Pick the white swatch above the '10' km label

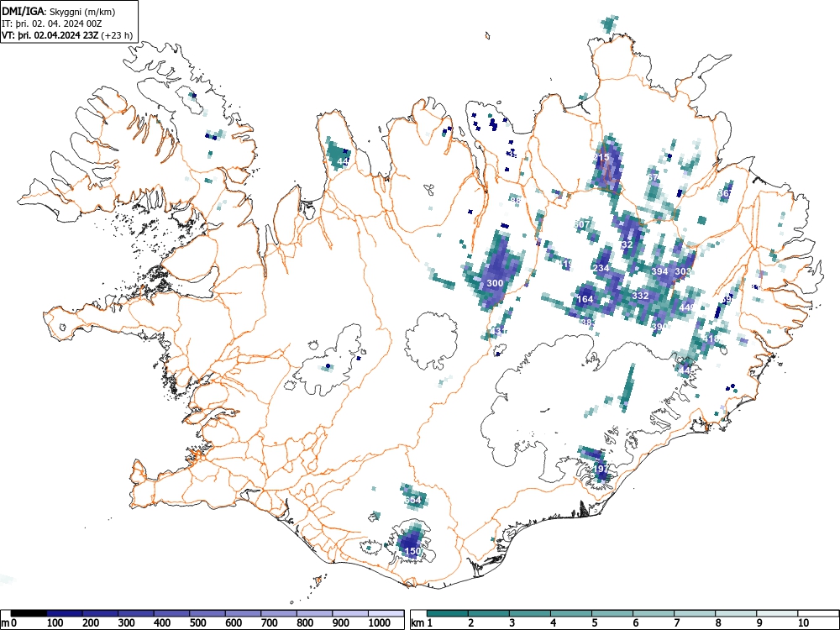[818, 613]
